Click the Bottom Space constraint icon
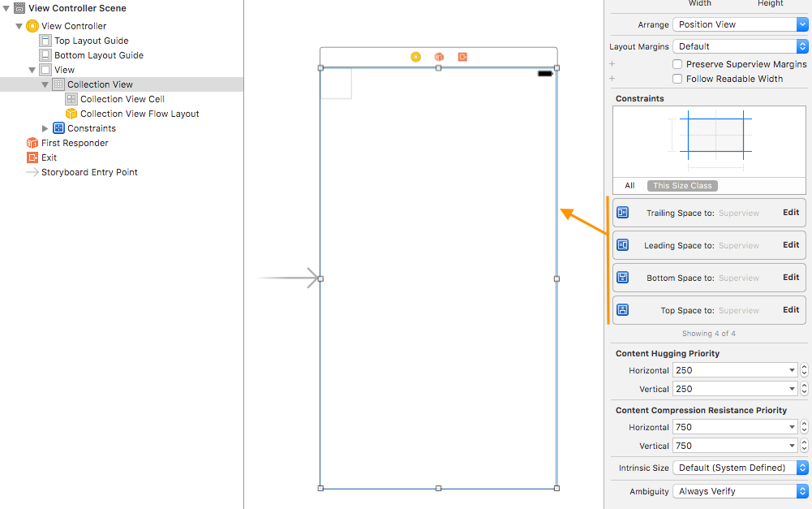The width and height of the screenshot is (812, 509). tap(622, 278)
